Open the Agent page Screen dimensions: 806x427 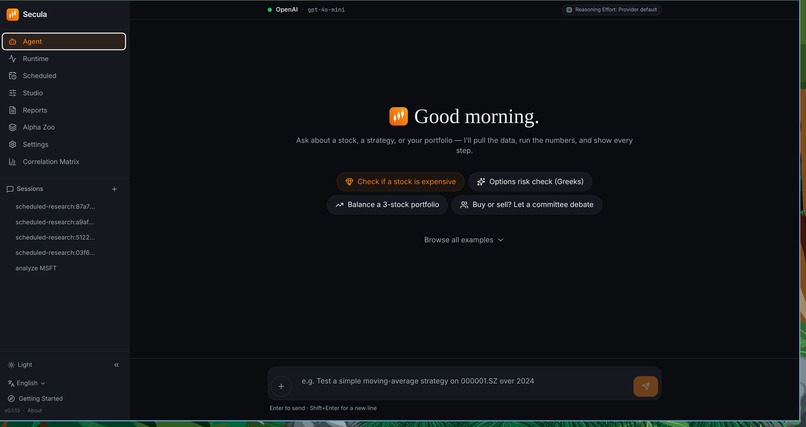click(x=64, y=42)
